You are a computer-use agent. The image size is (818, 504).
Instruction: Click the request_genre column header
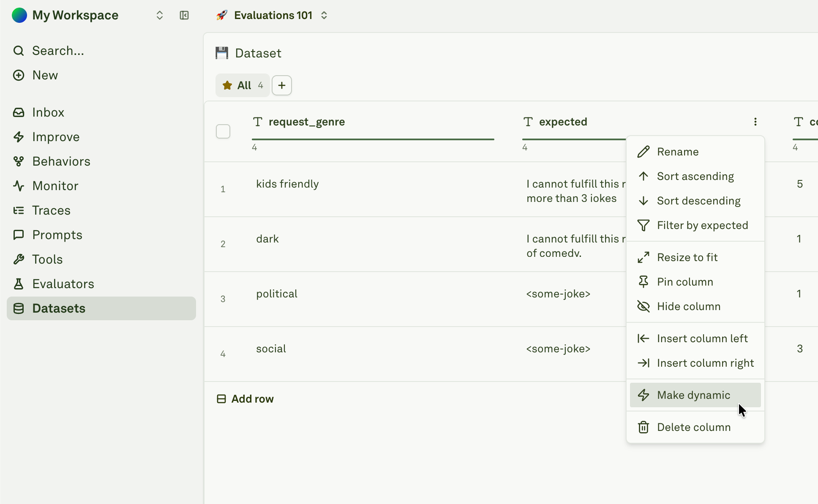(307, 122)
